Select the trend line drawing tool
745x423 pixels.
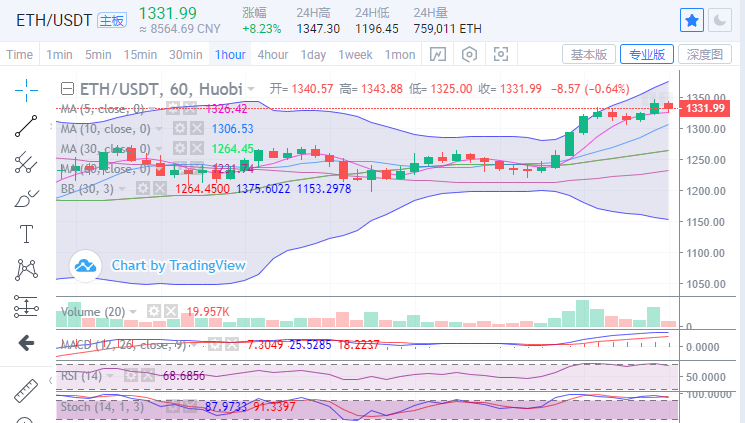click(26, 126)
